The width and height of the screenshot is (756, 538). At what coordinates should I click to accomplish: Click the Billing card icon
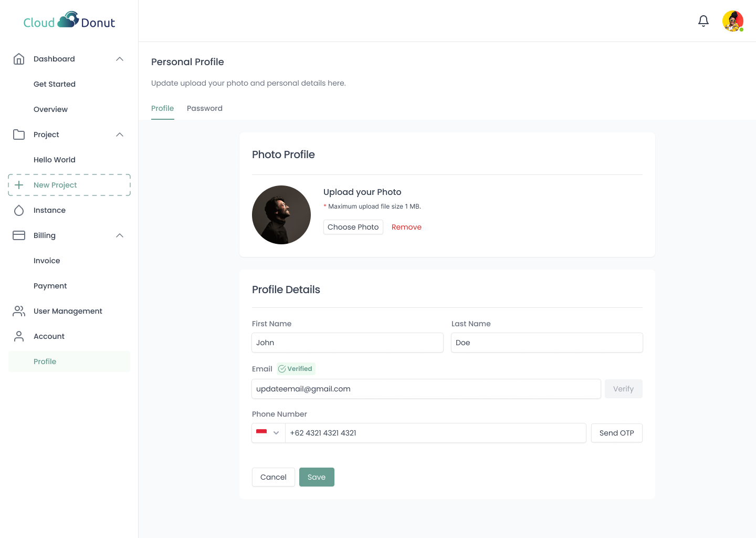19,235
